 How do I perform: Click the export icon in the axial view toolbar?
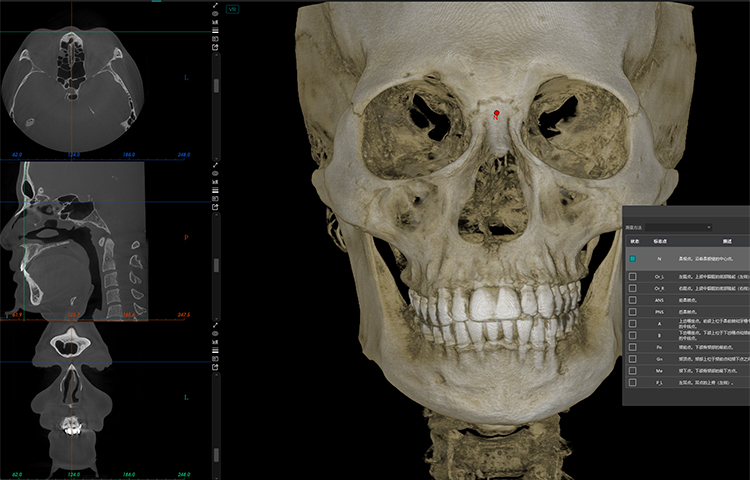(217, 46)
